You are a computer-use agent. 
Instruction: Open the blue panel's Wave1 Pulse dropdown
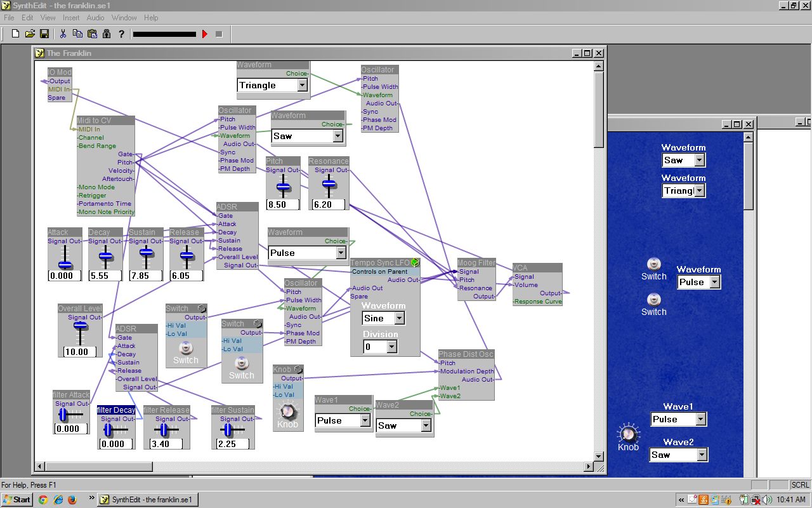coord(700,419)
